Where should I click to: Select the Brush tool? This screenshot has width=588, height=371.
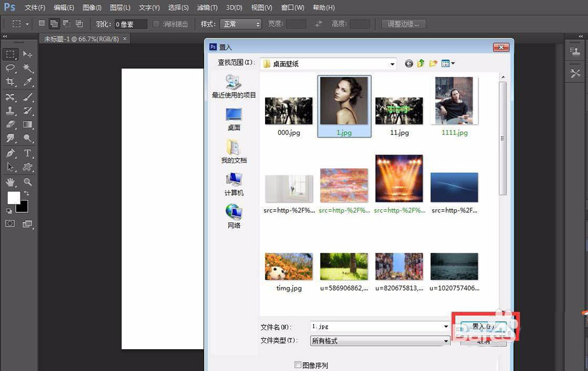coord(28,97)
